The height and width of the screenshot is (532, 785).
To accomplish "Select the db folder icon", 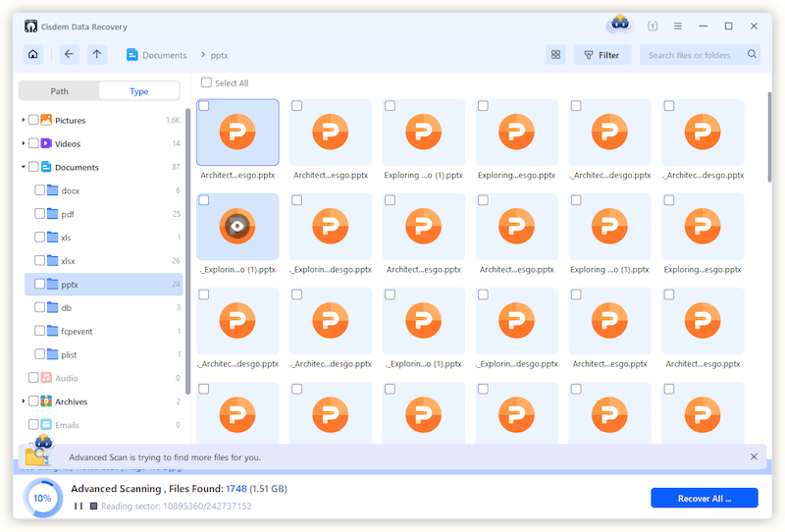I will pos(53,307).
